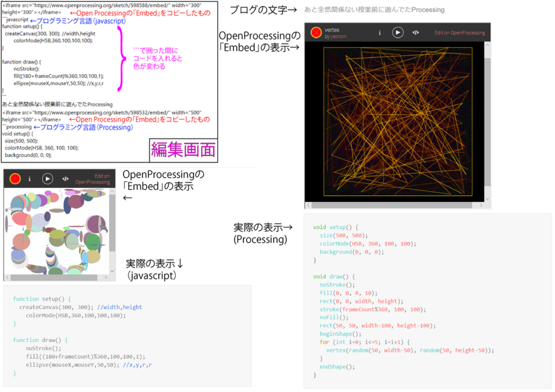Screen dimensions: 555x392
Task: Click the right scroll arrow in the vertex embed
Action: tap(482, 205)
